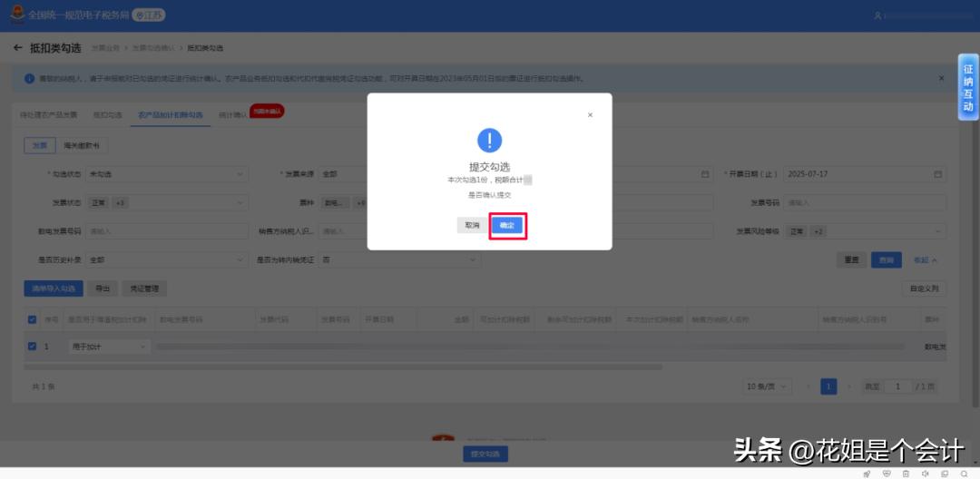The height and width of the screenshot is (479, 980).
Task: Click the 前往 page number input
Action: coord(898,386)
